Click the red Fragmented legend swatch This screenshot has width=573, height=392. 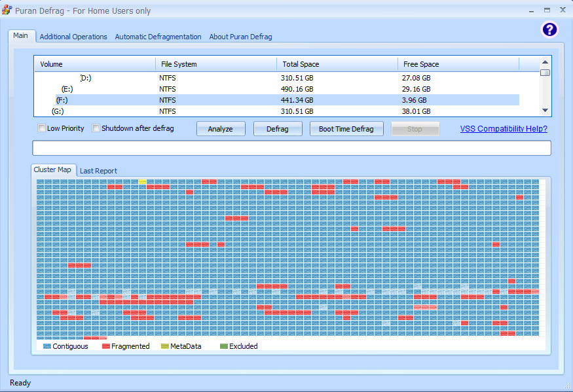click(106, 346)
